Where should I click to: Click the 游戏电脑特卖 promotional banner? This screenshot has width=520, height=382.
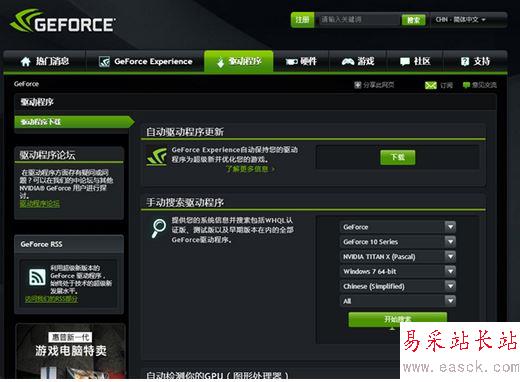click(71, 351)
